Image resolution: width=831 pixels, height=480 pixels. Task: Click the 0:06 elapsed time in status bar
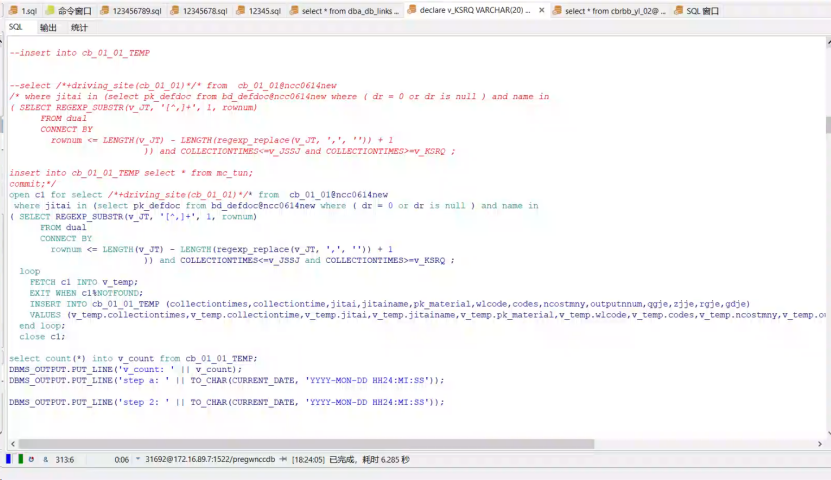click(x=121, y=459)
